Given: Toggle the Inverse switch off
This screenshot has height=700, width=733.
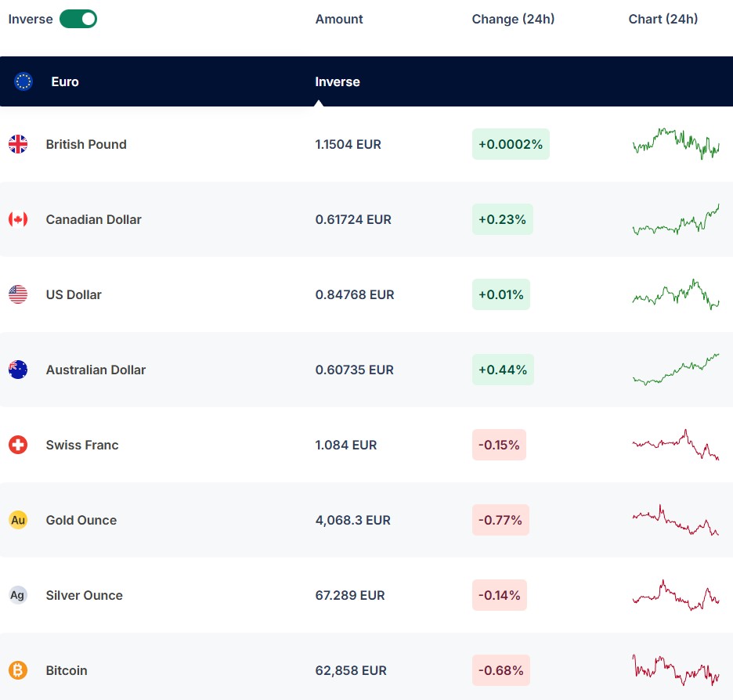Looking at the screenshot, I should coord(78,19).
